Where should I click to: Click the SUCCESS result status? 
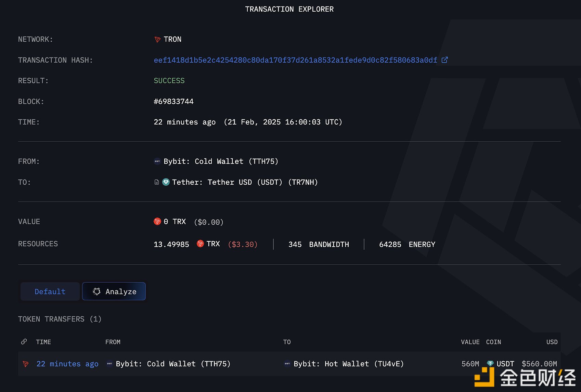169,80
